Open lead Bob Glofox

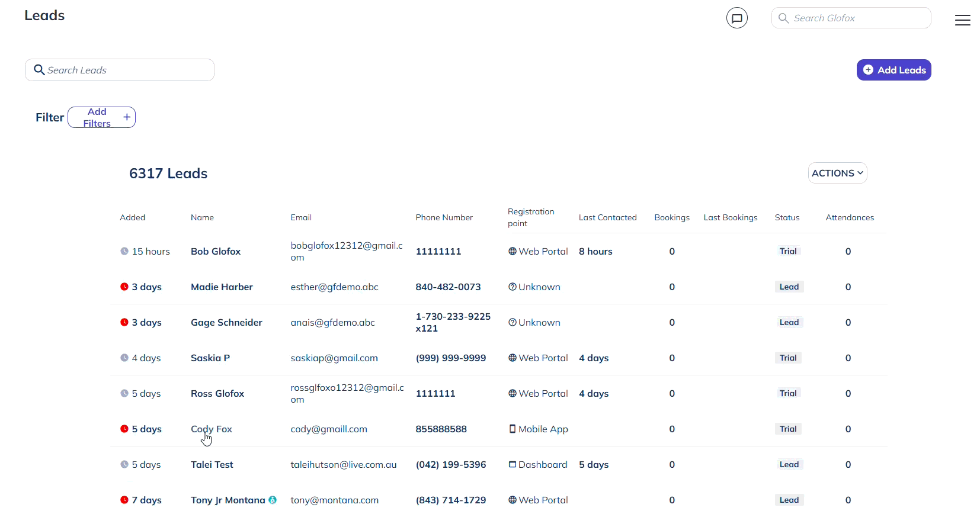pos(216,251)
